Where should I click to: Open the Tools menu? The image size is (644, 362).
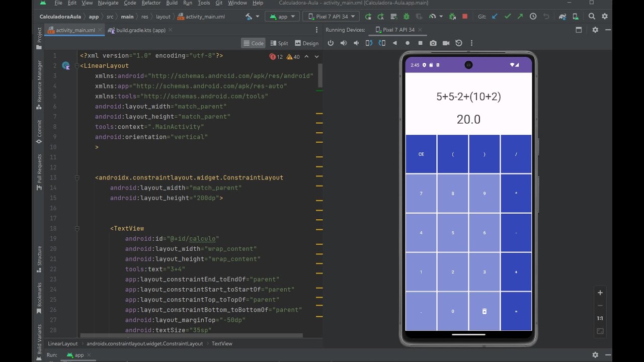pyautogui.click(x=204, y=3)
